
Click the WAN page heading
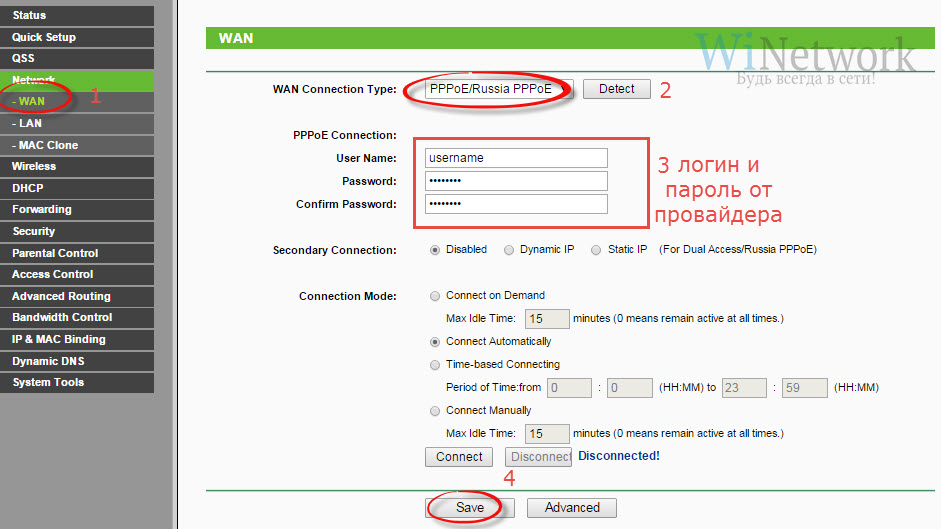[236, 38]
